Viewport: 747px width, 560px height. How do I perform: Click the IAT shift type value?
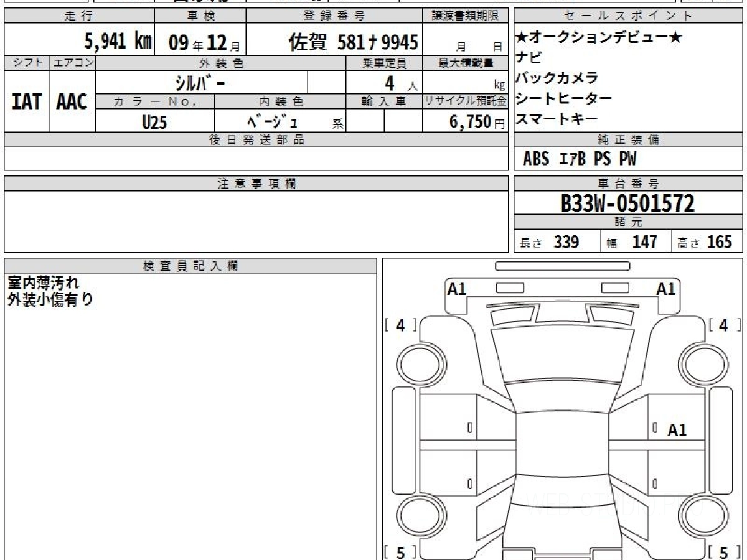pos(27,102)
